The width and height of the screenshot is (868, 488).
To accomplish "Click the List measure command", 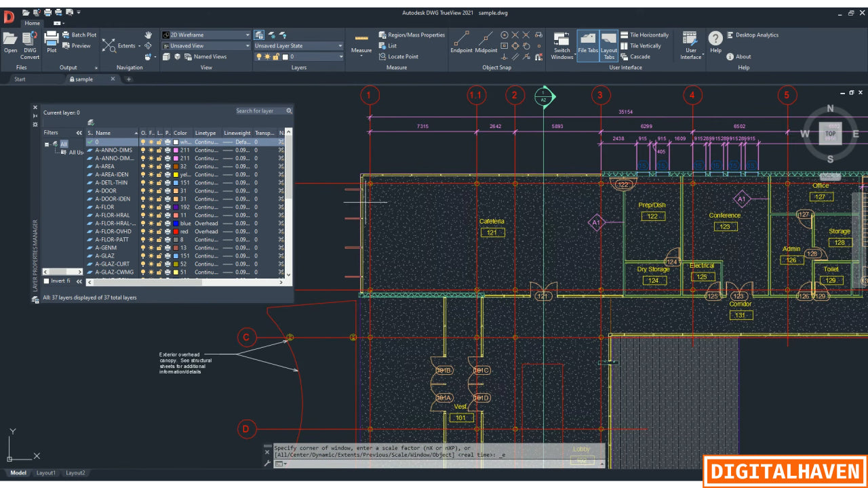I will (x=387, y=46).
